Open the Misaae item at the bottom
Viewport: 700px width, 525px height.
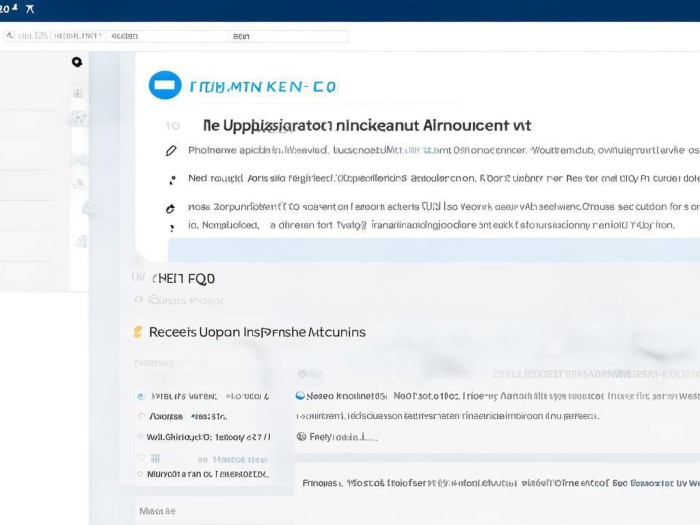point(157,510)
